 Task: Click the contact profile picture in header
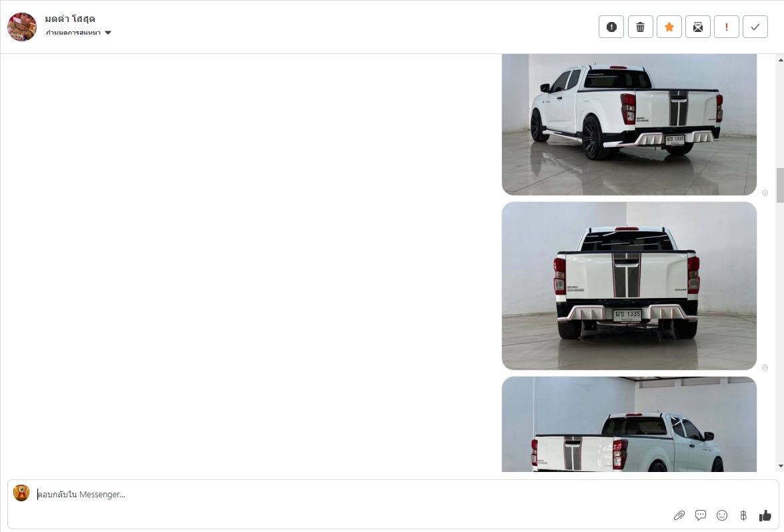(x=22, y=27)
